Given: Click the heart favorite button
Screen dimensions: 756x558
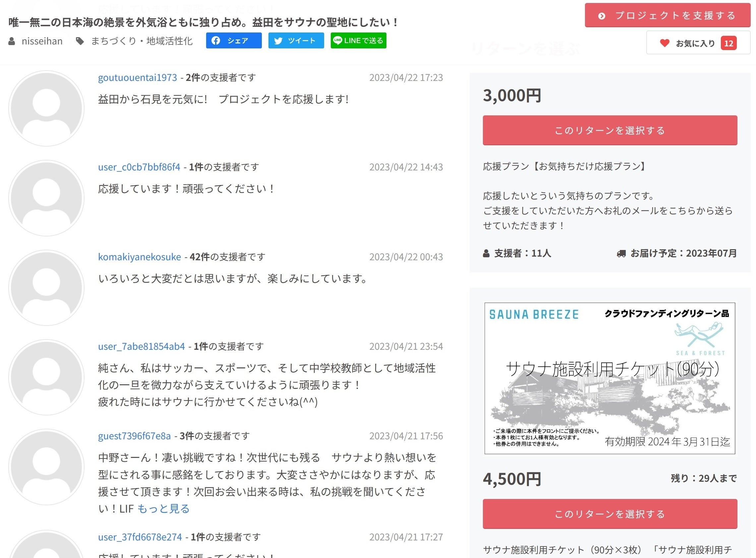Looking at the screenshot, I should tap(664, 43).
